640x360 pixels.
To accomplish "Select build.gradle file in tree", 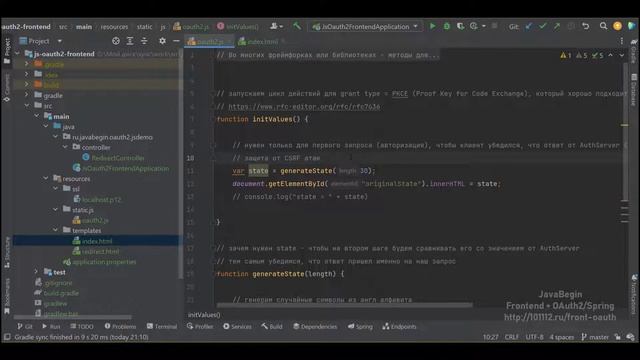I will pyautogui.click(x=61, y=293).
